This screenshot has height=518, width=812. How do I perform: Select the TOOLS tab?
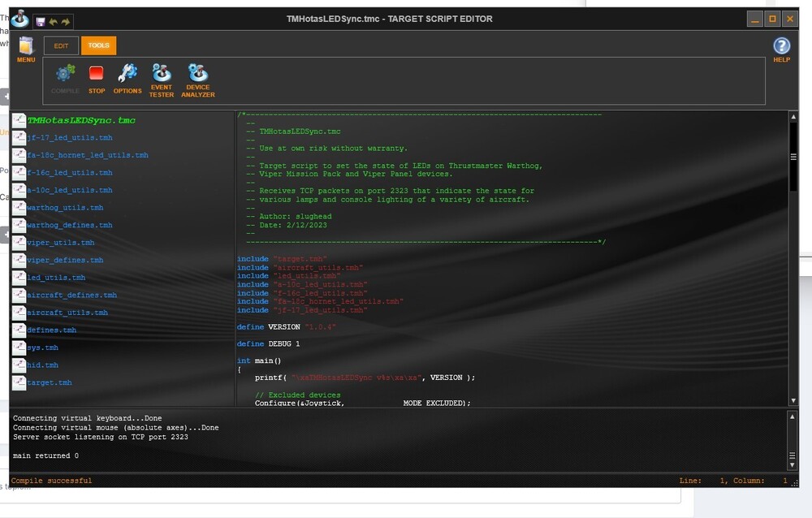[97, 45]
